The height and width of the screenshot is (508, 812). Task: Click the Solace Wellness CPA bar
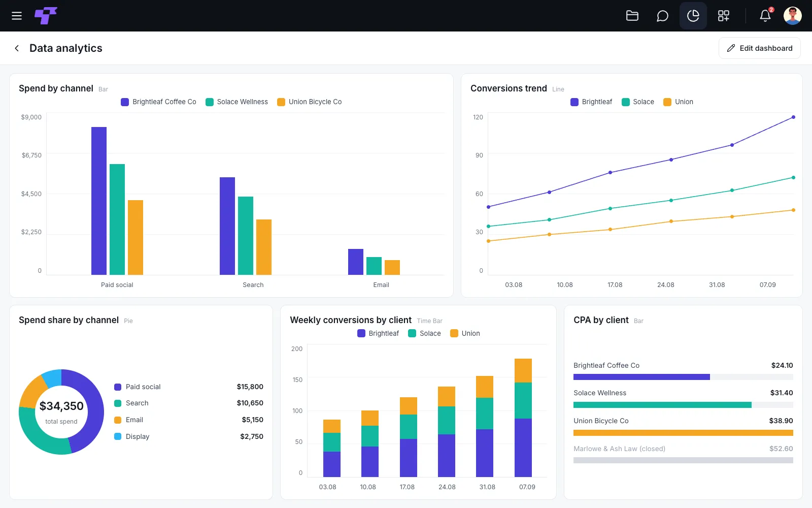pyautogui.click(x=662, y=405)
